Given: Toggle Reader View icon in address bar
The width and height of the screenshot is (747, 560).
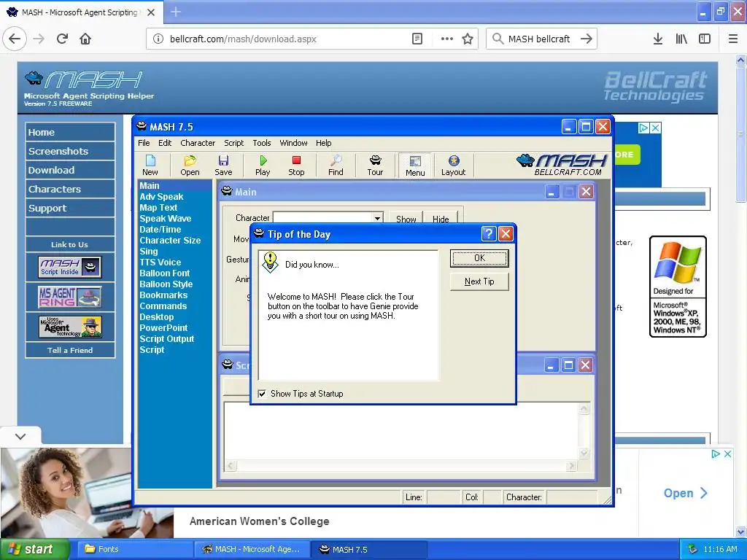Looking at the screenshot, I should (x=417, y=39).
